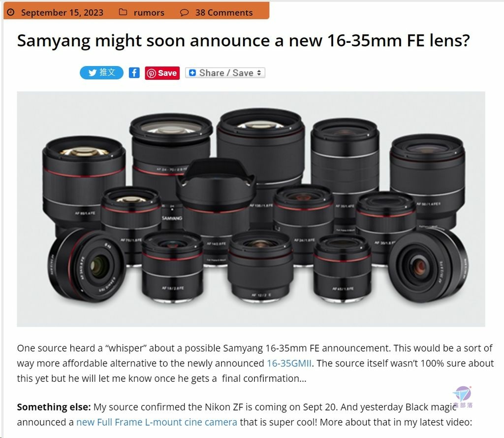Click the watermark logo near the bottom right
Viewport: 504px width, 438px height.
[463, 397]
